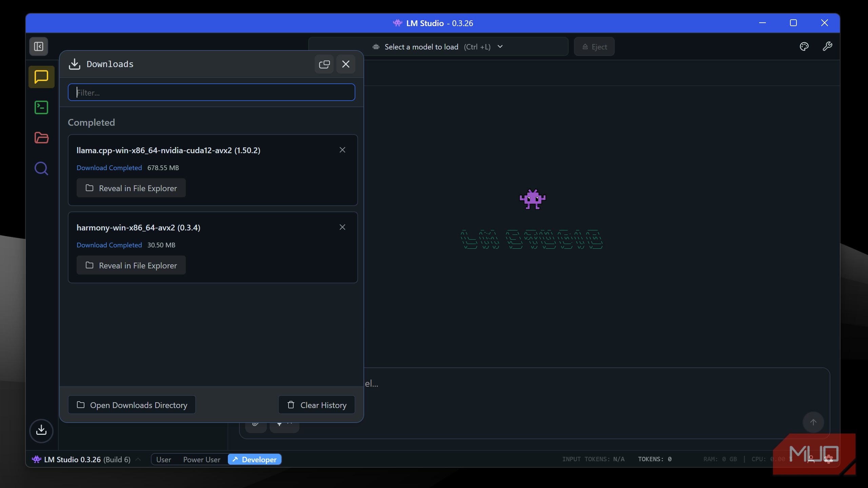Open the Chat sidebar icon

[x=41, y=77]
